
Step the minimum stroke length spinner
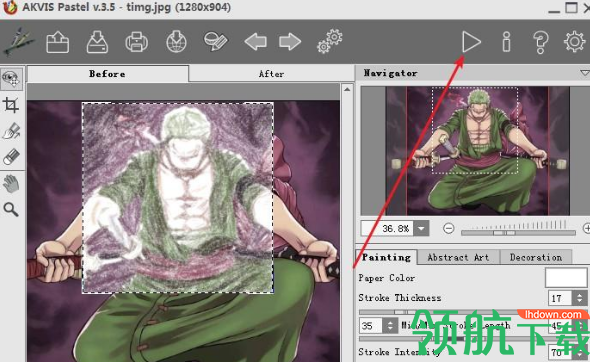tap(390, 325)
